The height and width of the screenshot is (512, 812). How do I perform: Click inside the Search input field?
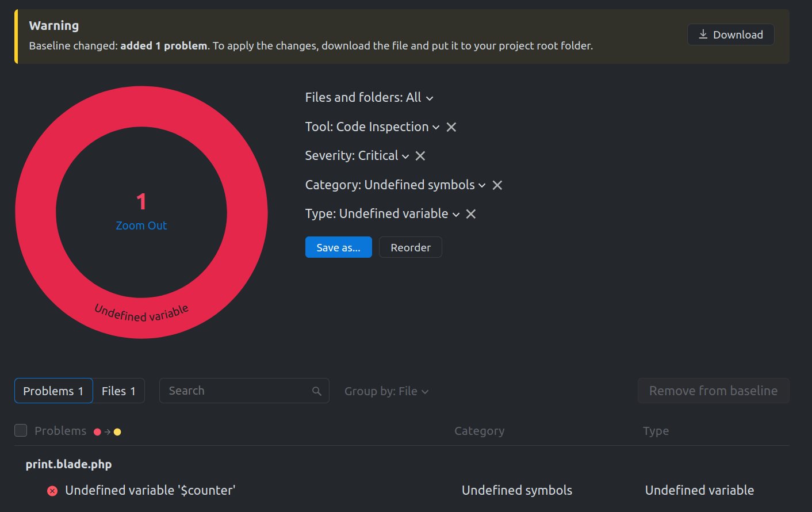pos(230,391)
